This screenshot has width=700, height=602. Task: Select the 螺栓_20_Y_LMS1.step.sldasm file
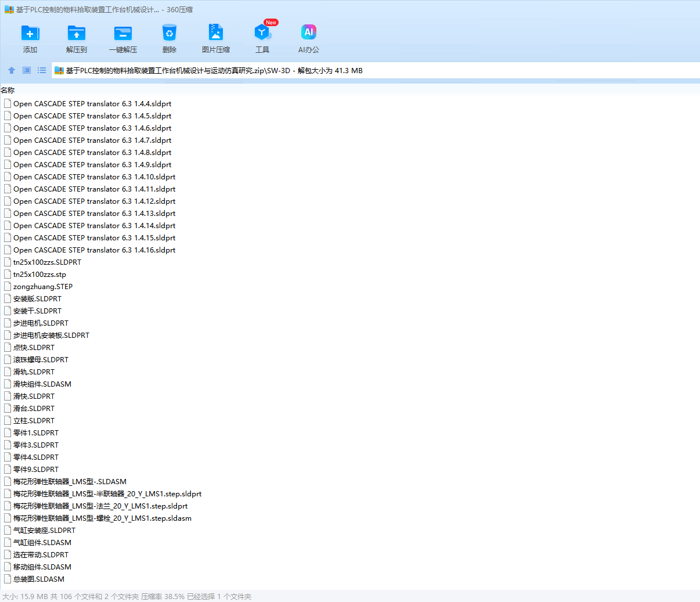click(x=102, y=518)
